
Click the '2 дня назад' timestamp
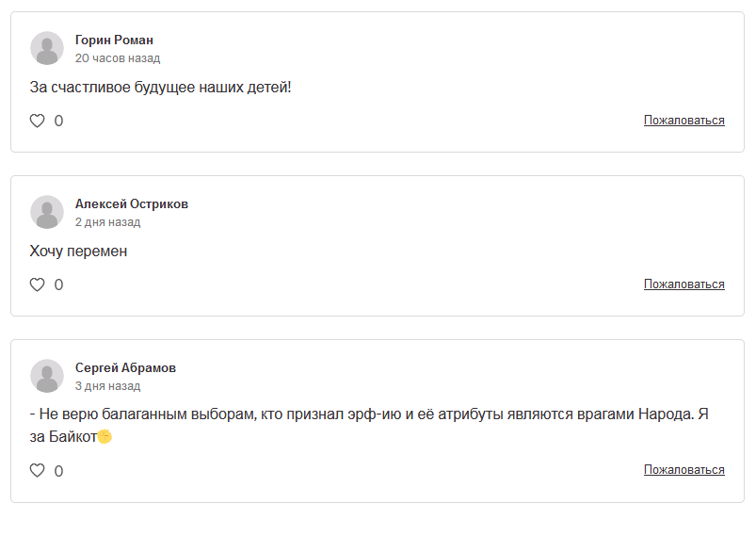(x=108, y=222)
